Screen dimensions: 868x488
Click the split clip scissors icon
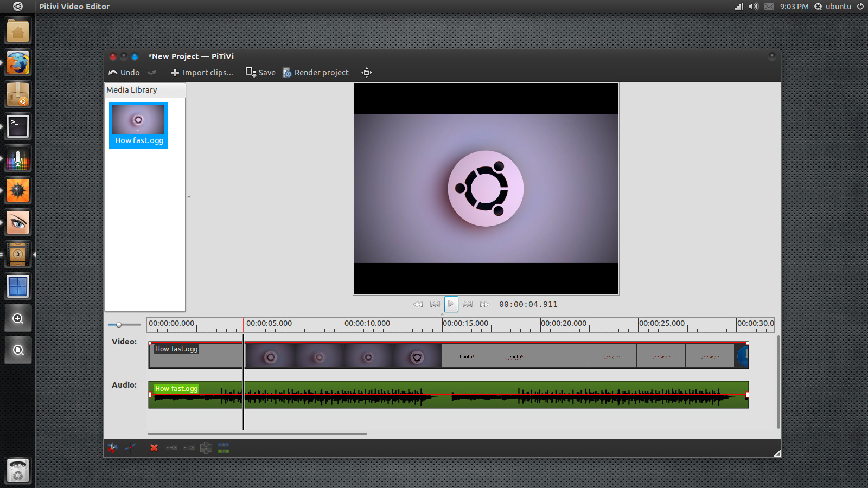click(x=112, y=448)
